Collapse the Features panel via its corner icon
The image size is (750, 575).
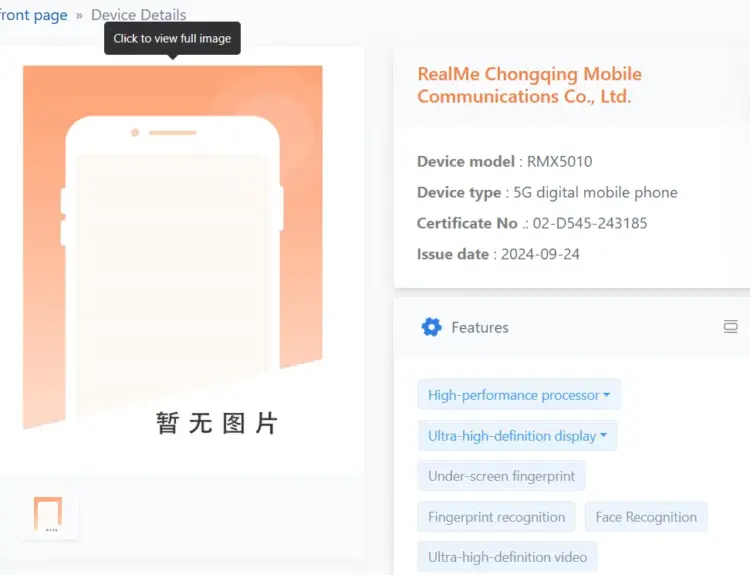pyautogui.click(x=730, y=327)
